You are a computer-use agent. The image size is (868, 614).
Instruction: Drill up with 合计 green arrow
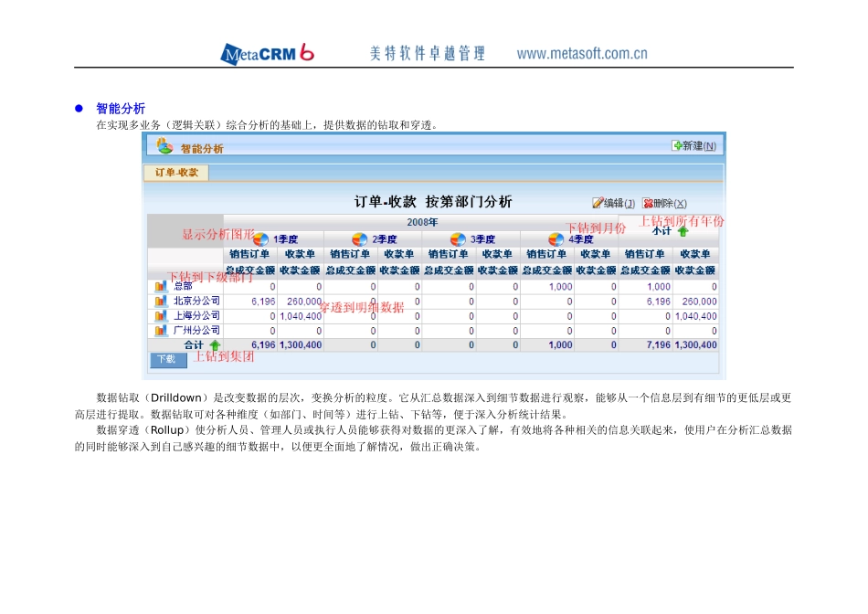(x=215, y=345)
